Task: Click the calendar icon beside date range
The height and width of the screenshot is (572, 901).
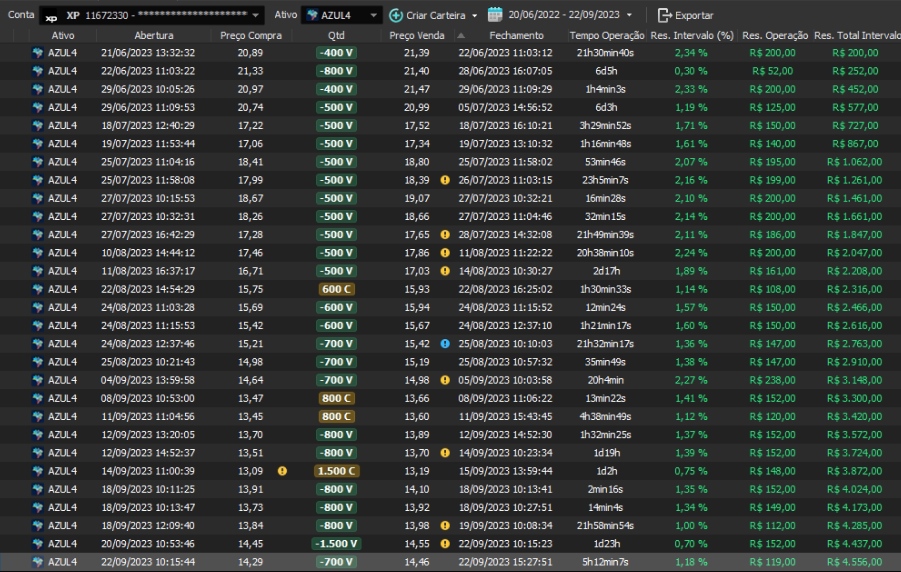Action: point(495,15)
